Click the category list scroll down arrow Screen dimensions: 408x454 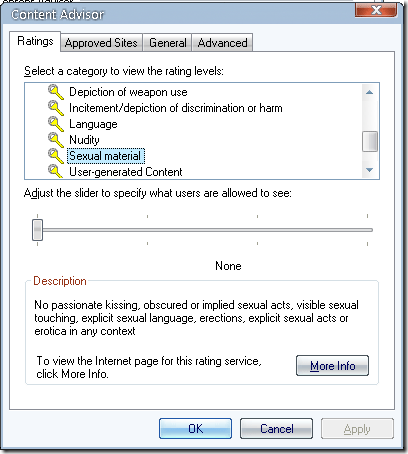coord(369,170)
